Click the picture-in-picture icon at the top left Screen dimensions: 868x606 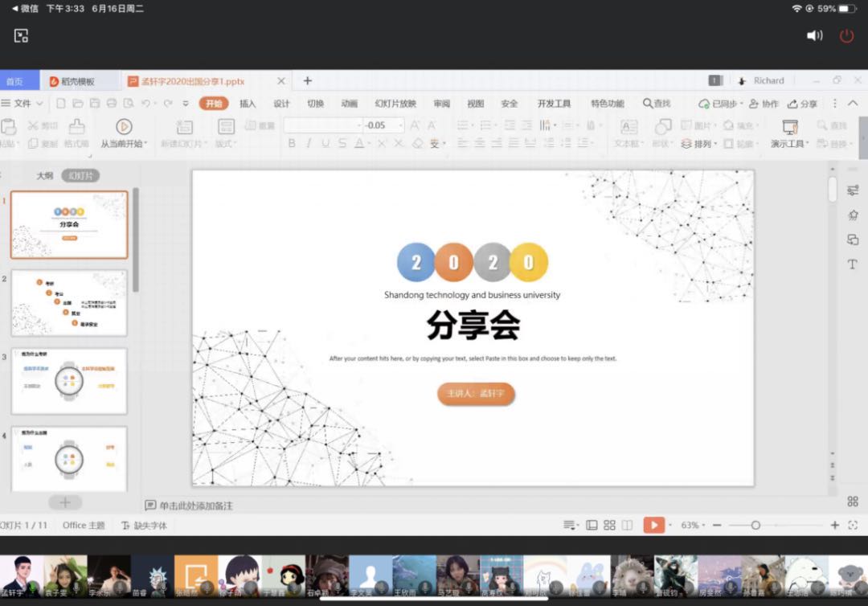(21, 35)
